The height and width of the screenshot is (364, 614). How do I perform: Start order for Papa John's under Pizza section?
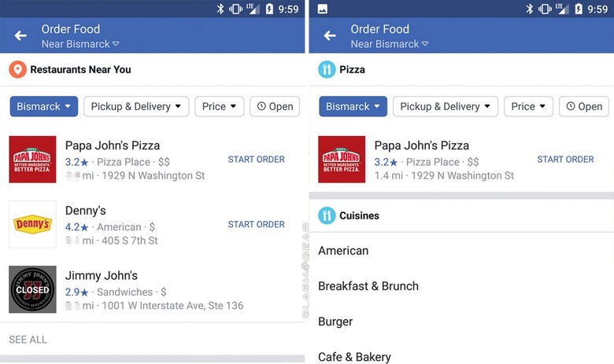pyautogui.click(x=565, y=160)
